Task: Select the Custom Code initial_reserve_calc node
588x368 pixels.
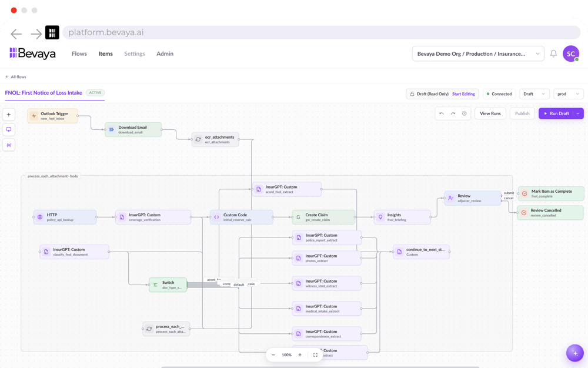Action: [242, 218]
